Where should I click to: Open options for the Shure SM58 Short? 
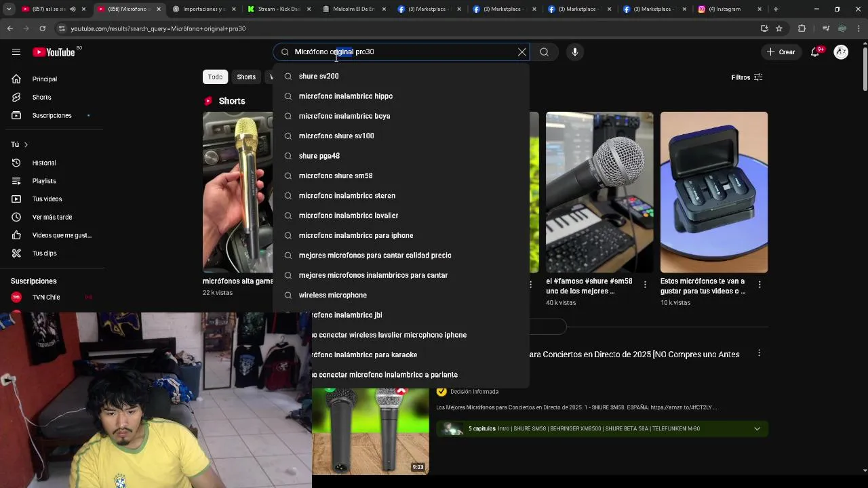click(x=645, y=285)
